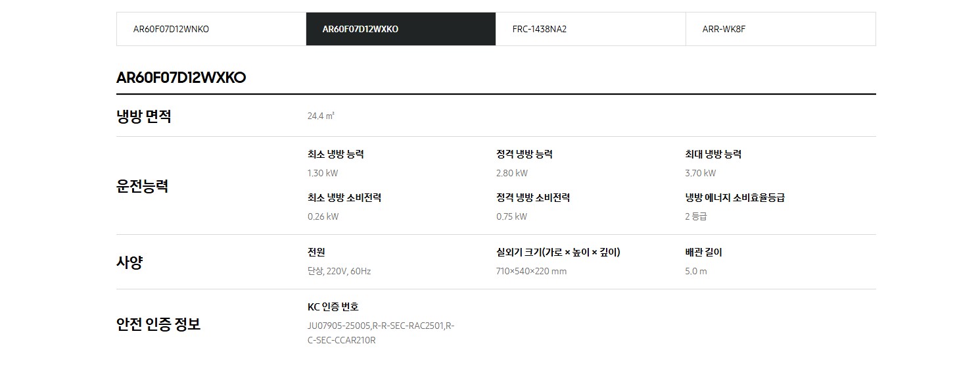Click the 710×540×220 mm dimension value
The image size is (980, 369).
pos(531,272)
